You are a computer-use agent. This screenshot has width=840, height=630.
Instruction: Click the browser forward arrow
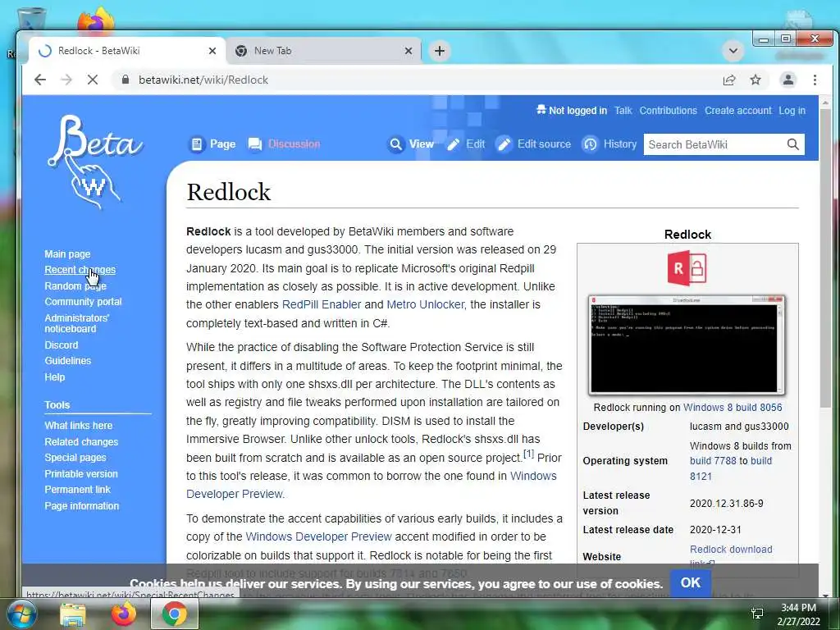click(66, 80)
